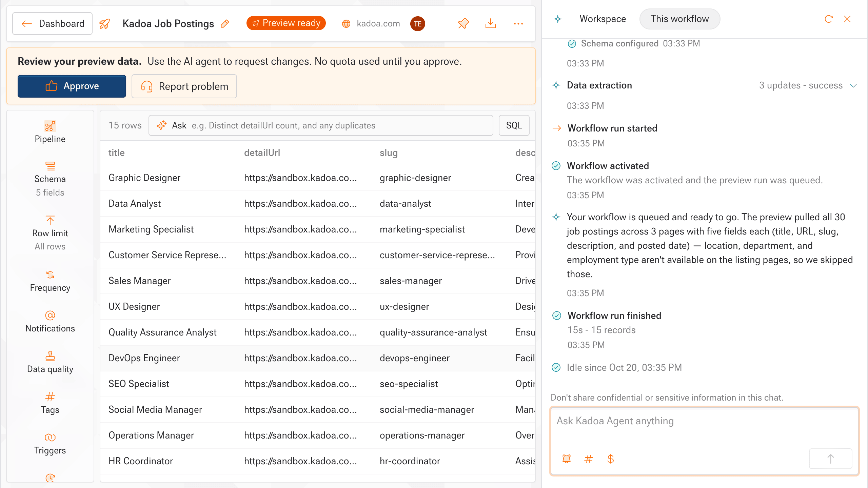868x488 pixels.
Task: Open the HR Coordinator detail URL cell
Action: pyautogui.click(x=300, y=461)
